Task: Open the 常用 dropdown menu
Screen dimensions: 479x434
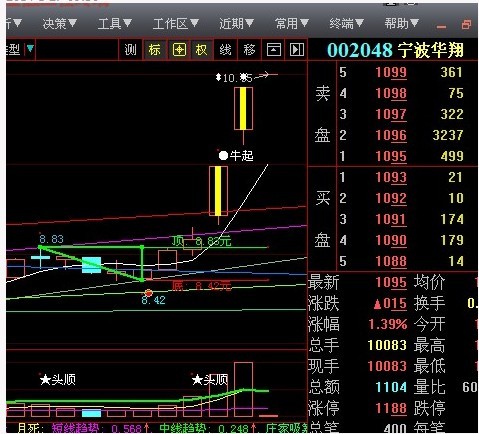Action: pyautogui.click(x=292, y=24)
